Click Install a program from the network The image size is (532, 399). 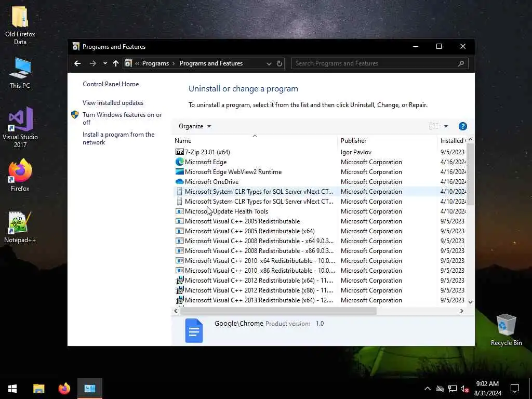[x=118, y=138]
